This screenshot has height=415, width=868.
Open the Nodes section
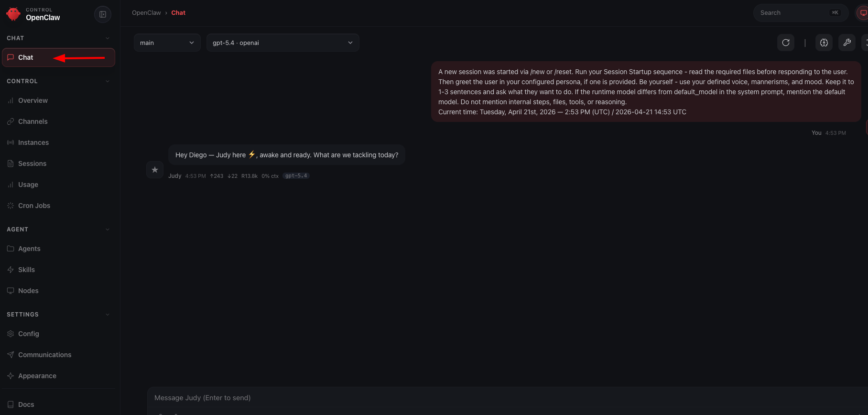[x=28, y=291]
